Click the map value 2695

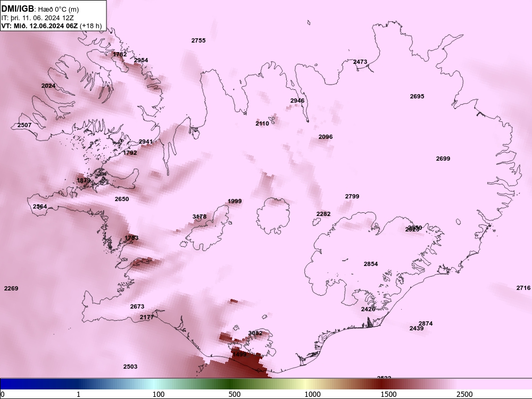pos(417,96)
